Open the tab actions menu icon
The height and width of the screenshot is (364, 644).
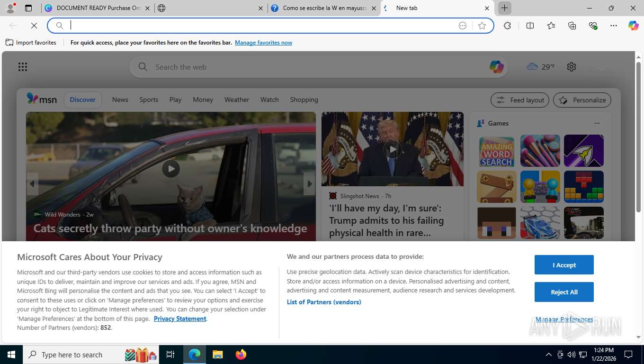(28, 8)
